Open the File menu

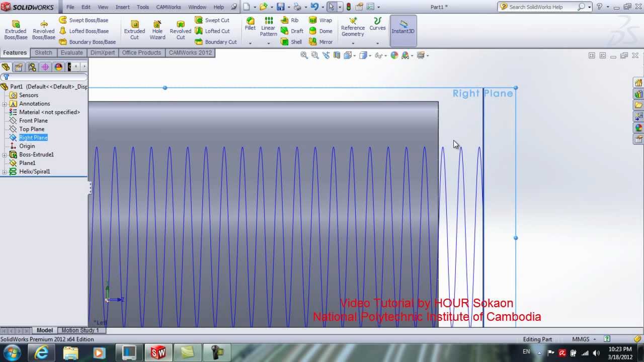pos(70,7)
